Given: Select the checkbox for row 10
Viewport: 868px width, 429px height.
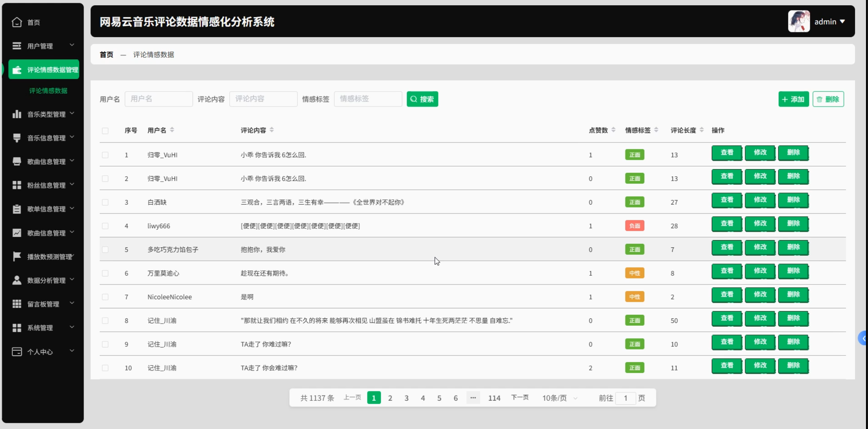Looking at the screenshot, I should coord(105,368).
